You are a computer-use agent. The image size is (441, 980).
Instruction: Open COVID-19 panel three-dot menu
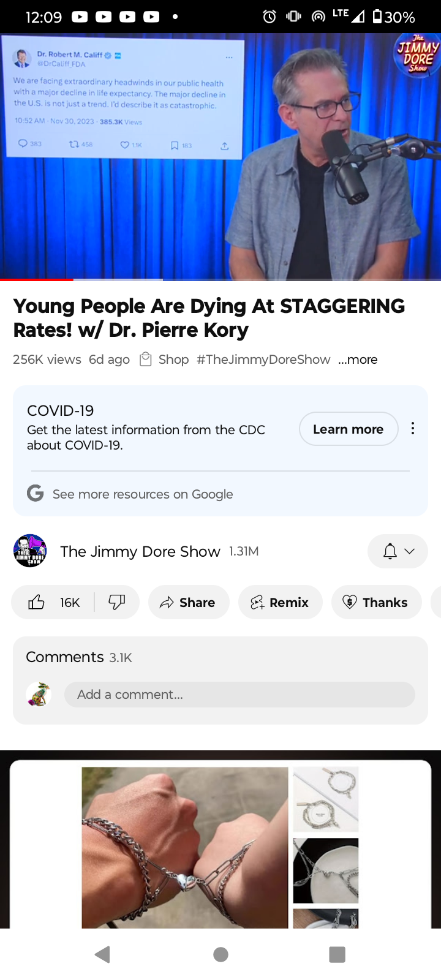point(413,428)
